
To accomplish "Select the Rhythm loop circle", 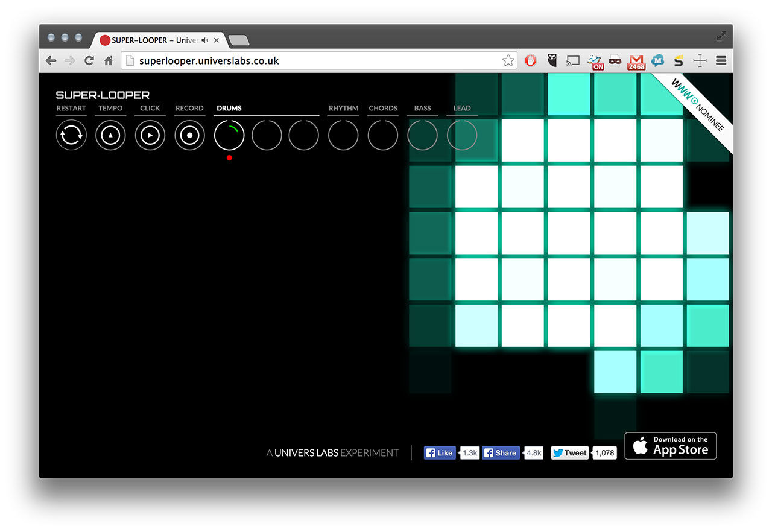I will click(x=343, y=135).
